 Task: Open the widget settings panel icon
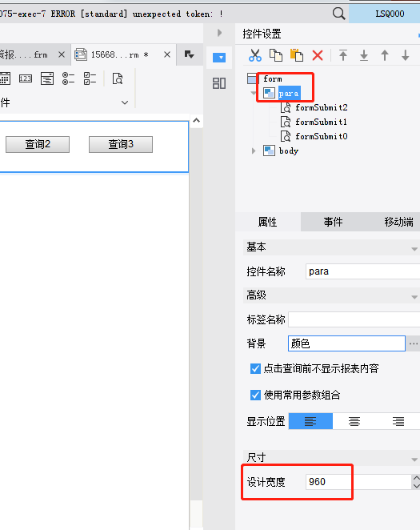pyautogui.click(x=219, y=58)
